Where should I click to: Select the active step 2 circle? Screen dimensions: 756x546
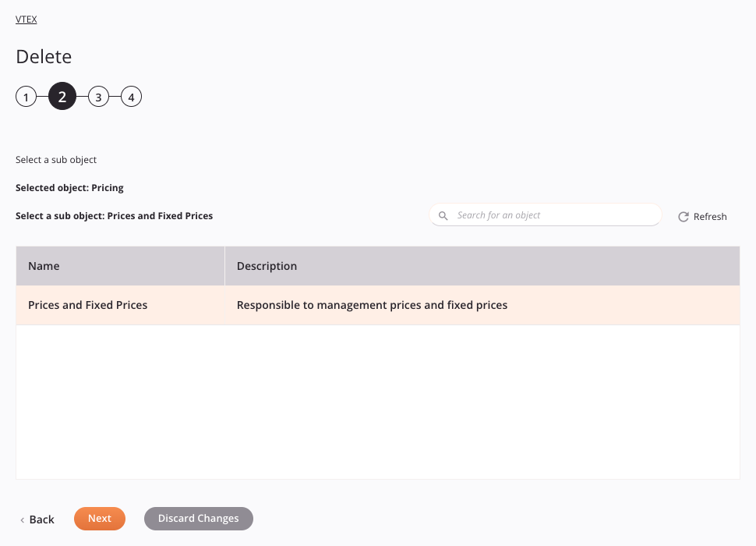62,97
